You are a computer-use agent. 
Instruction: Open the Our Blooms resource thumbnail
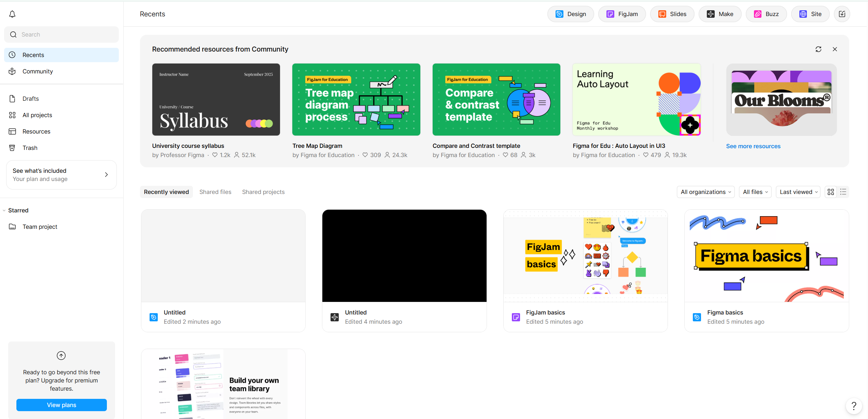pyautogui.click(x=781, y=99)
